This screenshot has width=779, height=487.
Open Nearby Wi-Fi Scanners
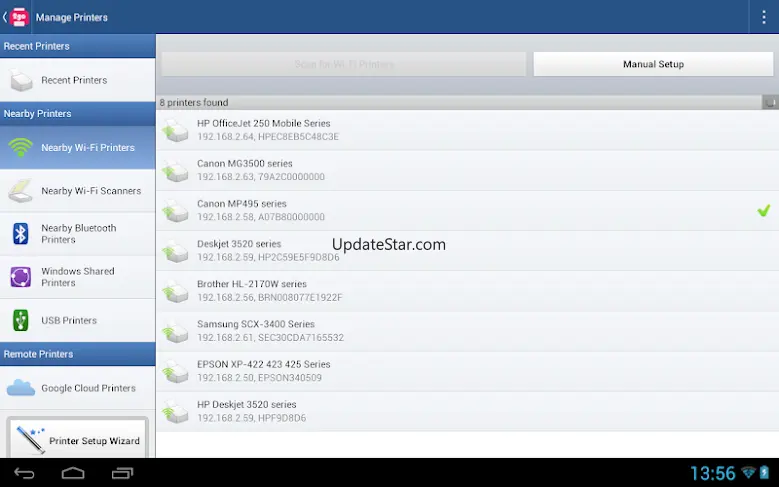(x=78, y=191)
